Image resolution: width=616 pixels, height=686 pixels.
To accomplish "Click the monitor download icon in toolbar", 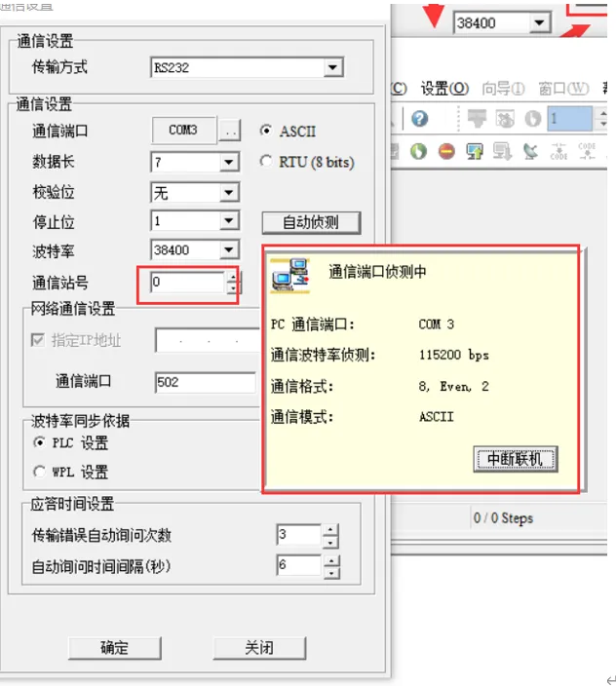I will tap(502, 151).
